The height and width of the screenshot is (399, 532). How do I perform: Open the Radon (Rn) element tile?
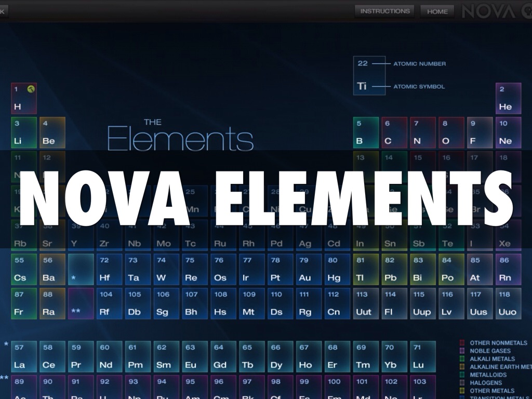pos(508,269)
